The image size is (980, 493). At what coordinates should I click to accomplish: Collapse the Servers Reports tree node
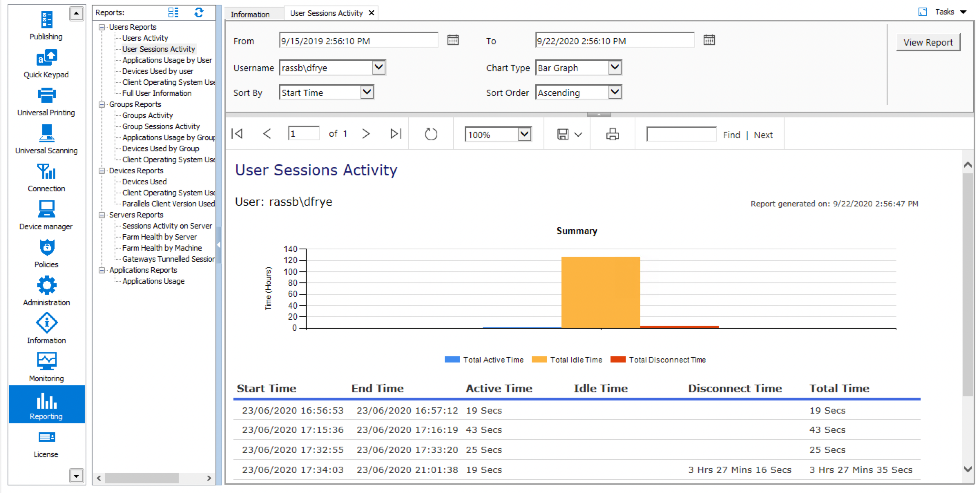(102, 215)
